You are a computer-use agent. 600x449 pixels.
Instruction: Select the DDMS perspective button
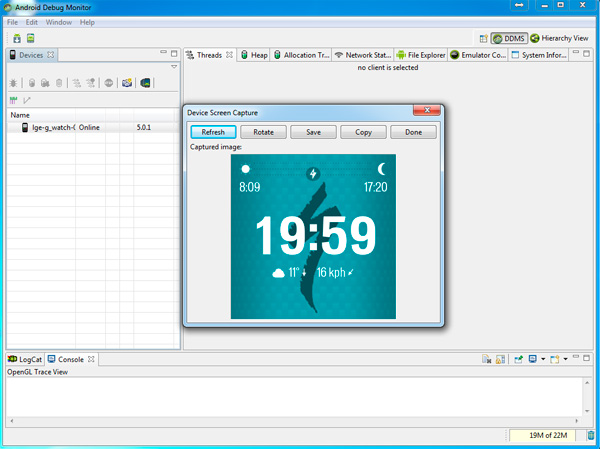pos(510,38)
